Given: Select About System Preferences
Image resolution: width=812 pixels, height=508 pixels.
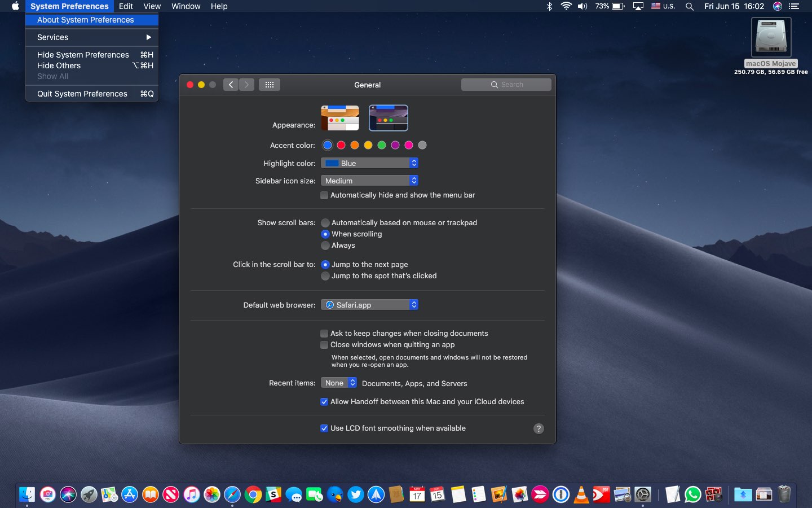Looking at the screenshot, I should (x=86, y=20).
